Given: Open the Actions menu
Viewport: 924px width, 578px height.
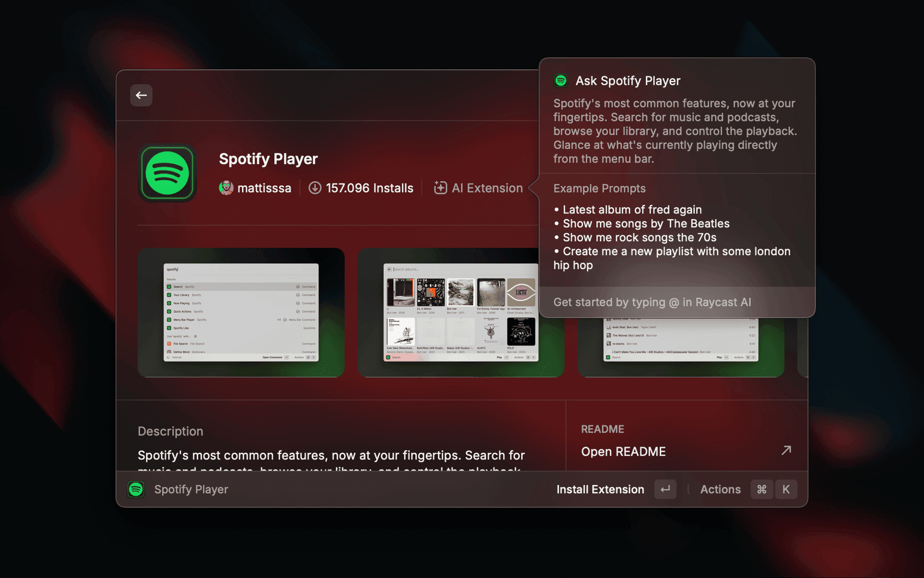Looking at the screenshot, I should pyautogui.click(x=720, y=489).
